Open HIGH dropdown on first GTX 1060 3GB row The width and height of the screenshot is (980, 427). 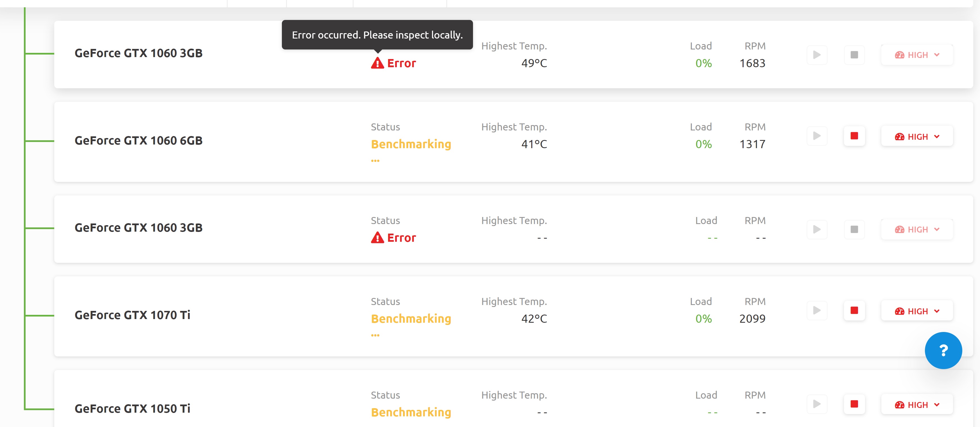(917, 55)
